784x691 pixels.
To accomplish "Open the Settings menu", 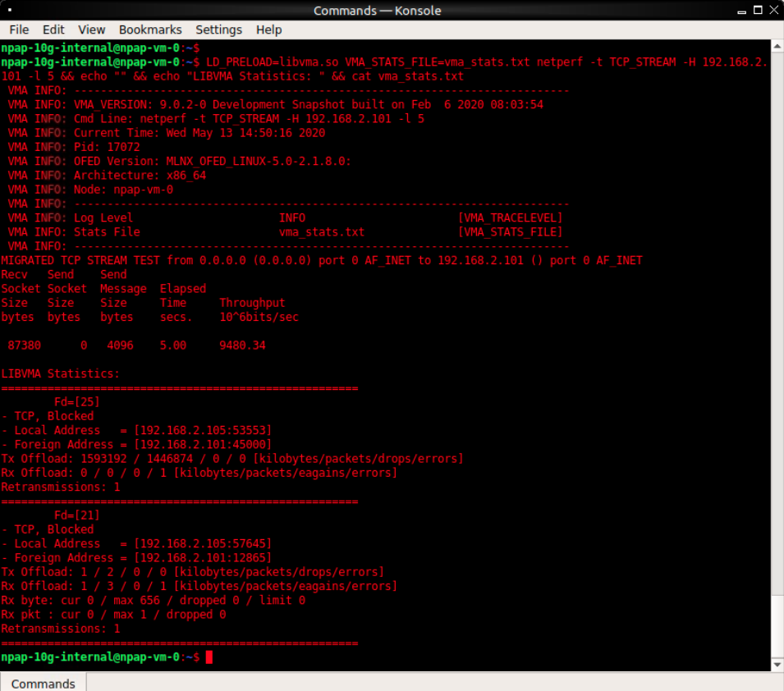I will 218,30.
